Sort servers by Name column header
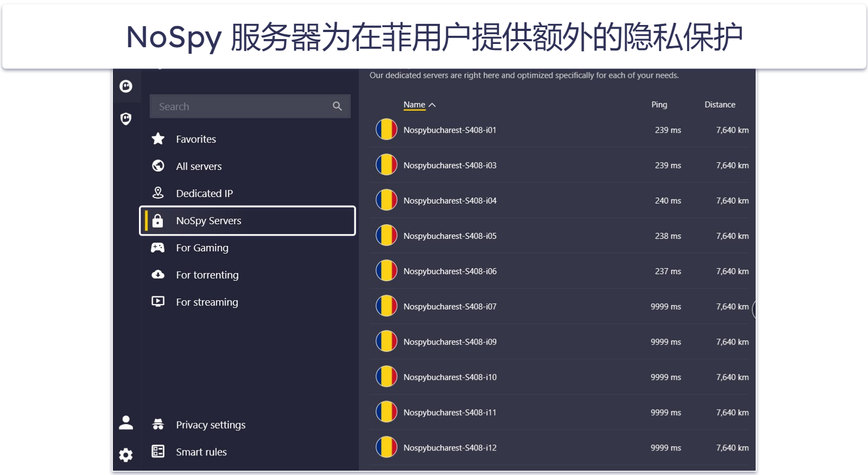 coord(414,105)
